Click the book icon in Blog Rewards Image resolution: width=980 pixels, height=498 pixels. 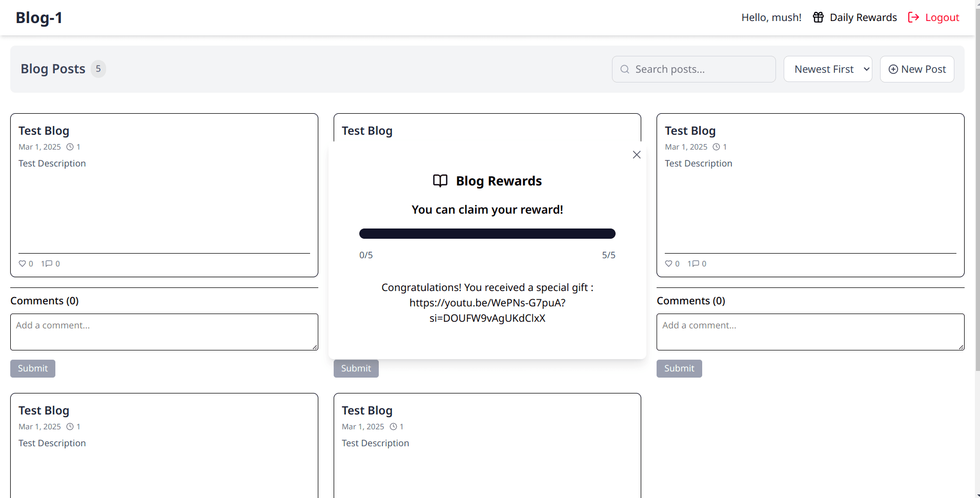440,181
